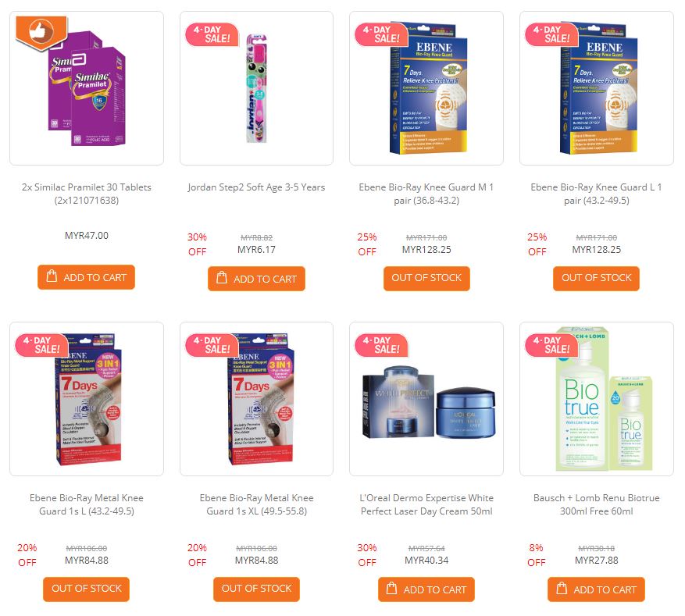Click Out of Stock for Metal Knee Guard XL
The height and width of the screenshot is (616, 685).
click(x=256, y=589)
